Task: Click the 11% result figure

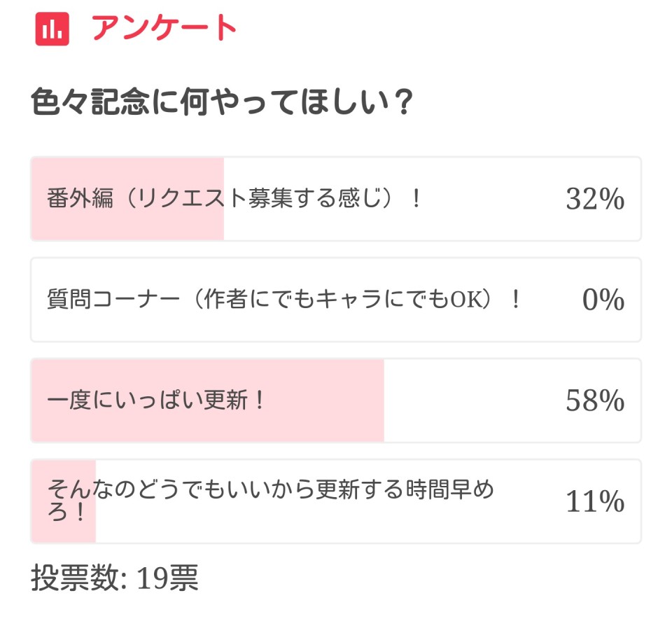Action: pos(594,502)
